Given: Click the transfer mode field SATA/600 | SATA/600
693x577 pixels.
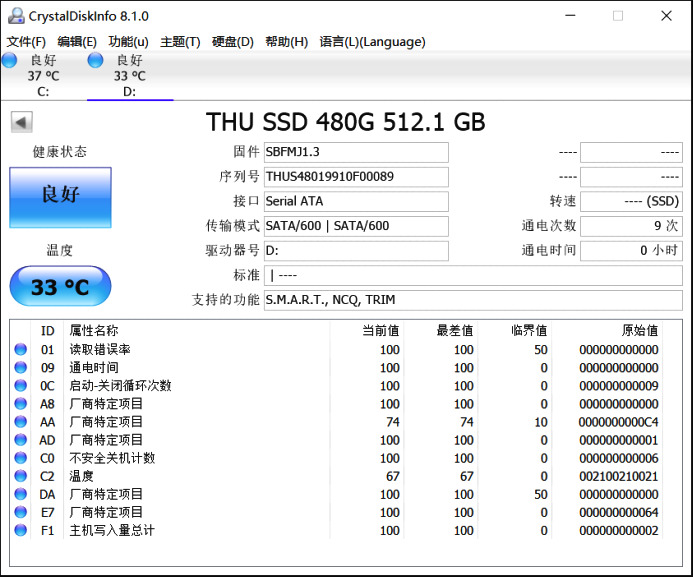Looking at the screenshot, I should [x=356, y=226].
